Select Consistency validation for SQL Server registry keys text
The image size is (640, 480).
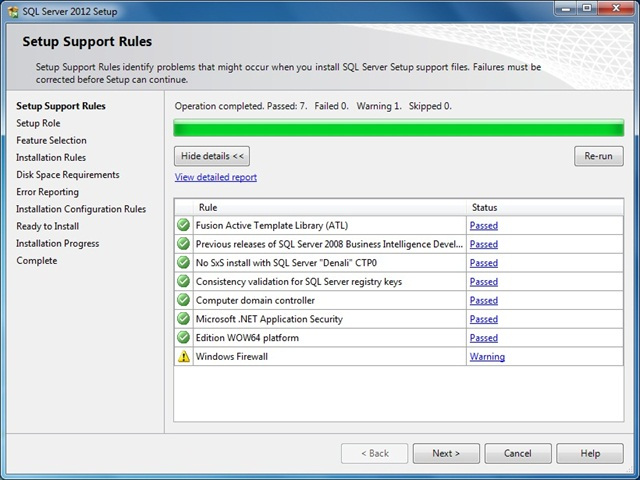299,282
